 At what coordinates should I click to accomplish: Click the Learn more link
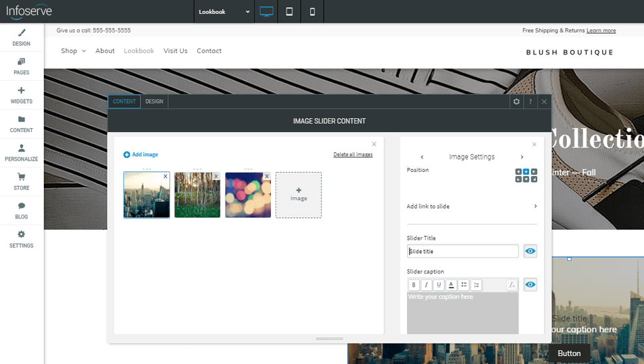coord(601,31)
